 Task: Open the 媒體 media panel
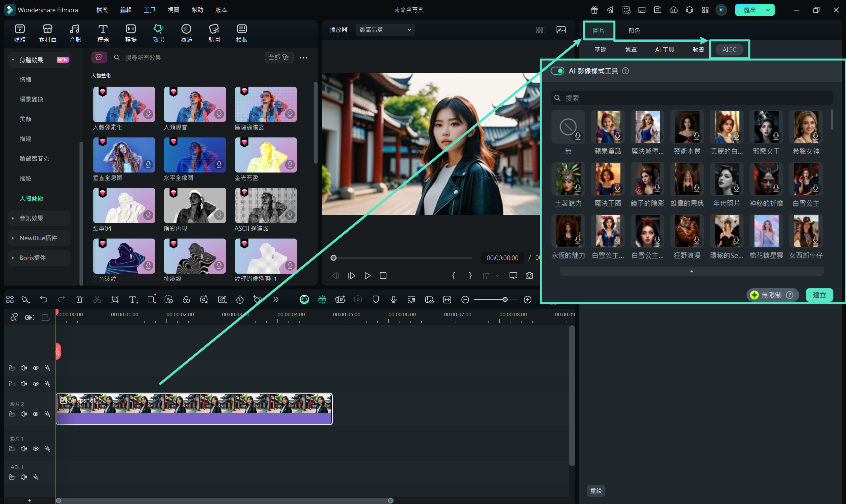coord(20,33)
